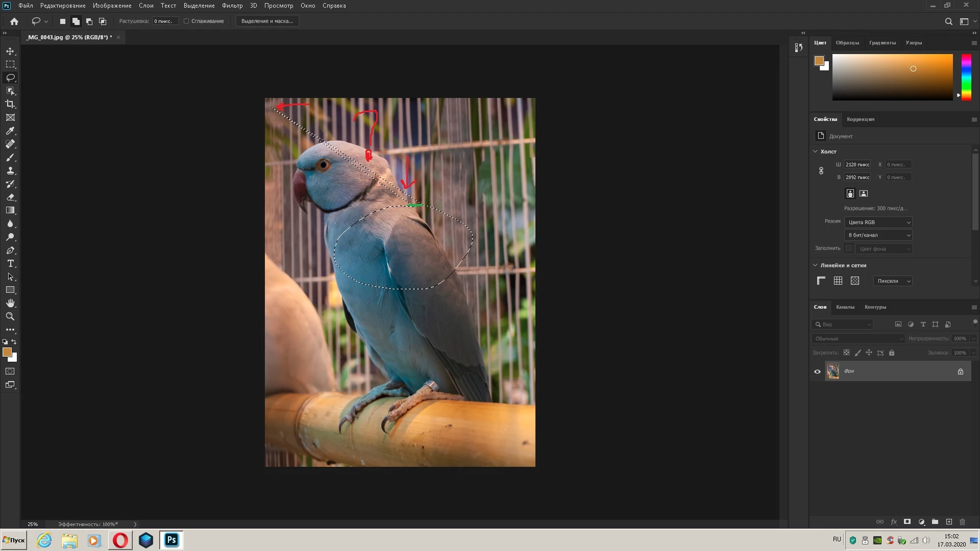980x551 pixels.
Task: Select the Horizontal Type tool
Action: (10, 263)
